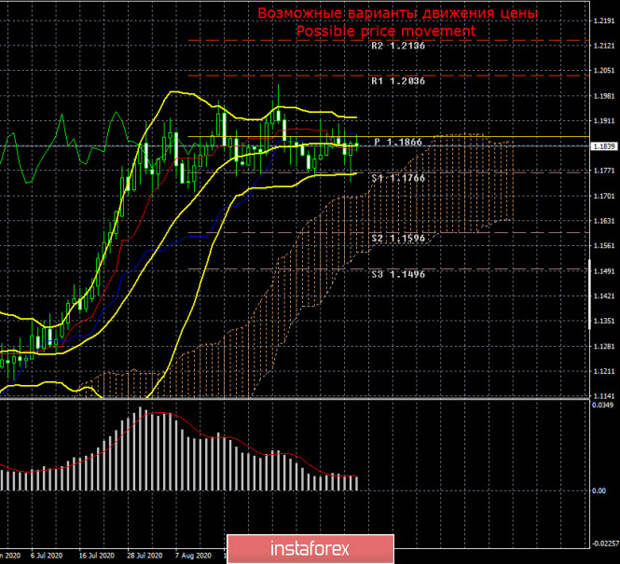Viewport: 620px width, 564px height.
Task: Click the Russian chart title line
Action: [398, 13]
